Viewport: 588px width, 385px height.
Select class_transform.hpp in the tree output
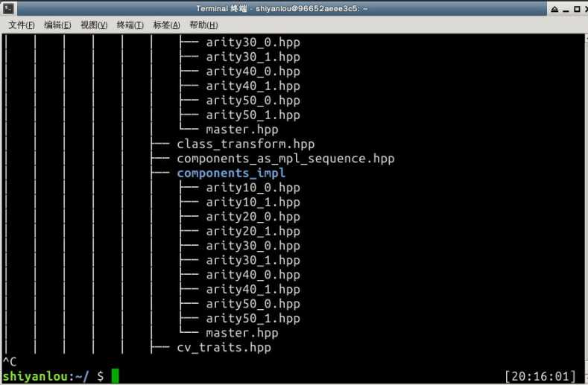[x=246, y=144]
